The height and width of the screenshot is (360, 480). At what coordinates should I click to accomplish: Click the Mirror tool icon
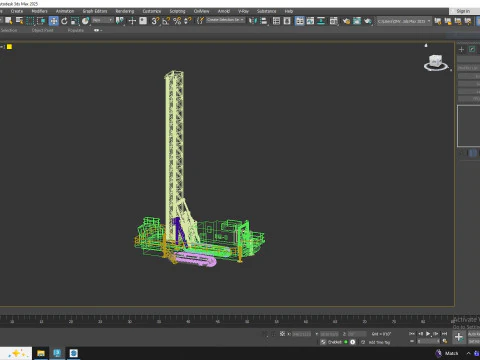coord(253,21)
